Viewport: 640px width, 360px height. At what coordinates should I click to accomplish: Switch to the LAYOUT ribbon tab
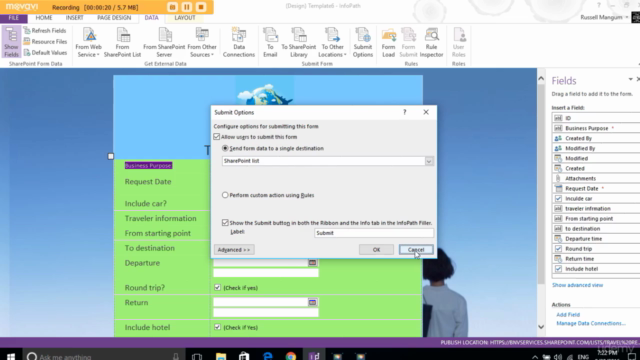point(185,18)
